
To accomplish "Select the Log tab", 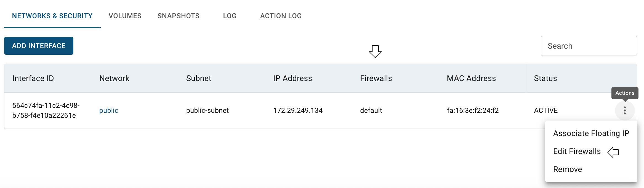I will click(x=230, y=16).
